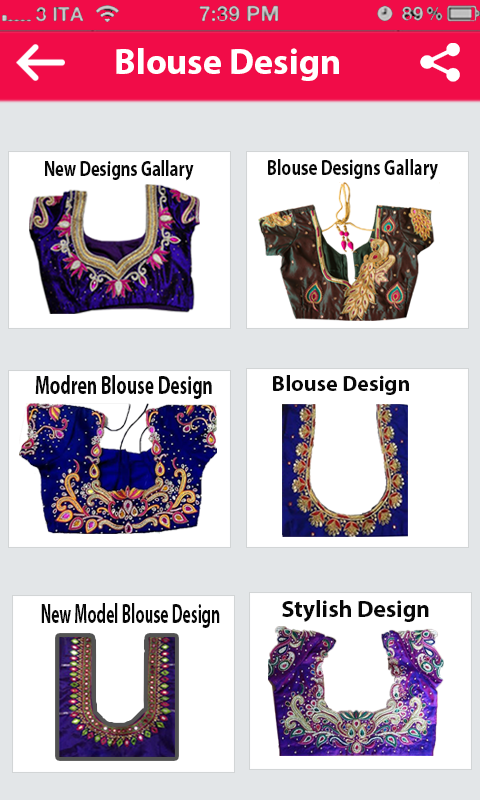
Task: Tap the carrier signal dots
Action: click(x=16, y=18)
